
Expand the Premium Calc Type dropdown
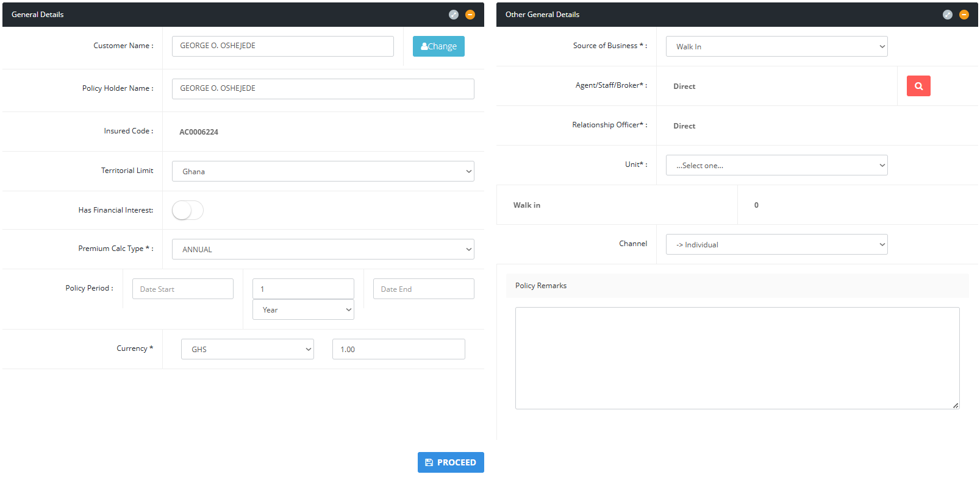pyautogui.click(x=323, y=249)
